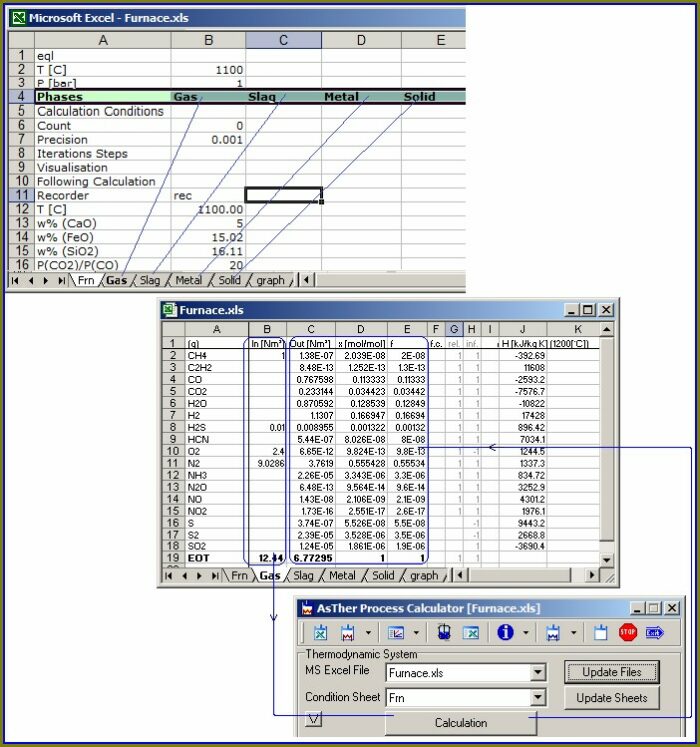Expand the V button beside Calculation
The image size is (700, 747).
pyautogui.click(x=314, y=719)
